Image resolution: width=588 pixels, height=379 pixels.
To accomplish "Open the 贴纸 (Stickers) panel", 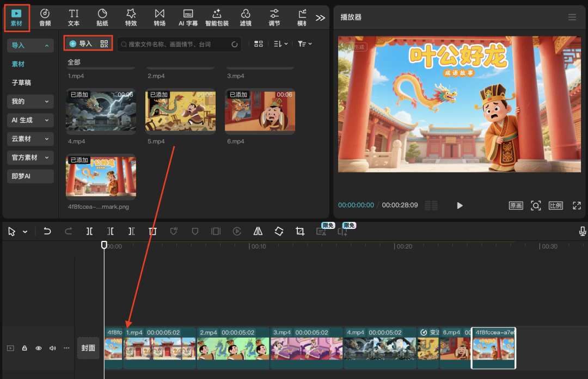I will point(102,17).
